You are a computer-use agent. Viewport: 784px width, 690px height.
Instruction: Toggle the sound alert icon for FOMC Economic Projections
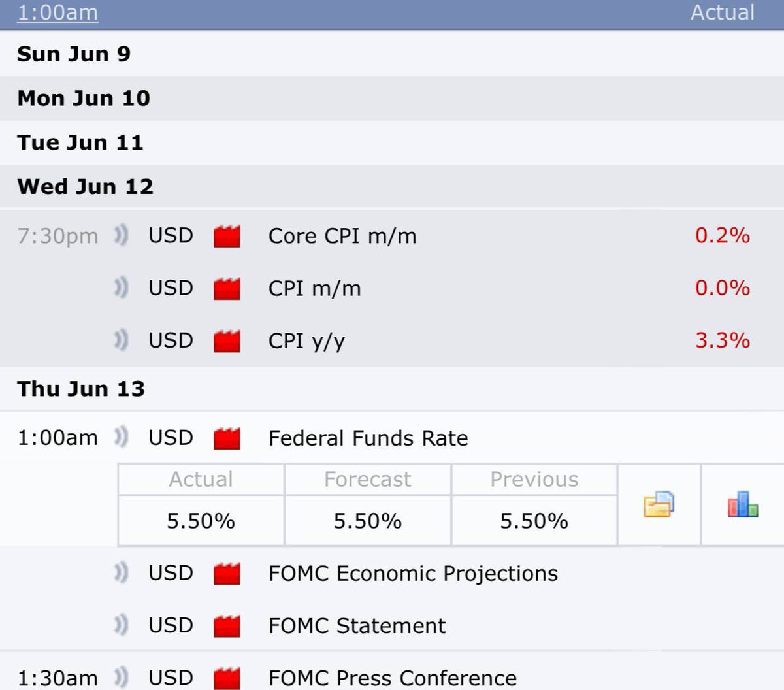(x=121, y=572)
